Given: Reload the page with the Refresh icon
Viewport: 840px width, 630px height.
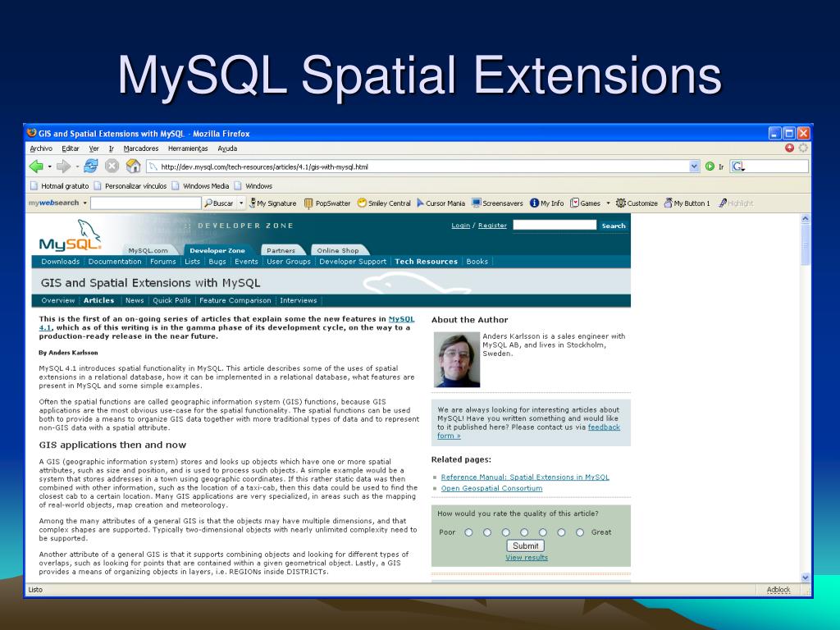Looking at the screenshot, I should [91, 166].
